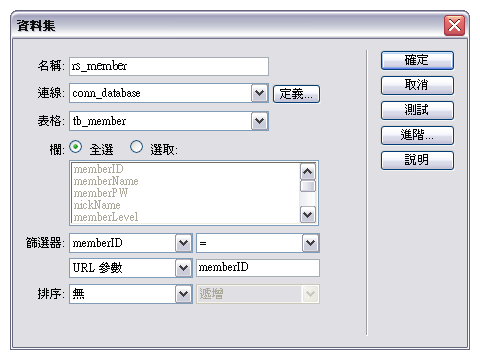The width and height of the screenshot is (480, 360).
Task: Open the 連線 conn_database dropdown
Action: [x=169, y=93]
